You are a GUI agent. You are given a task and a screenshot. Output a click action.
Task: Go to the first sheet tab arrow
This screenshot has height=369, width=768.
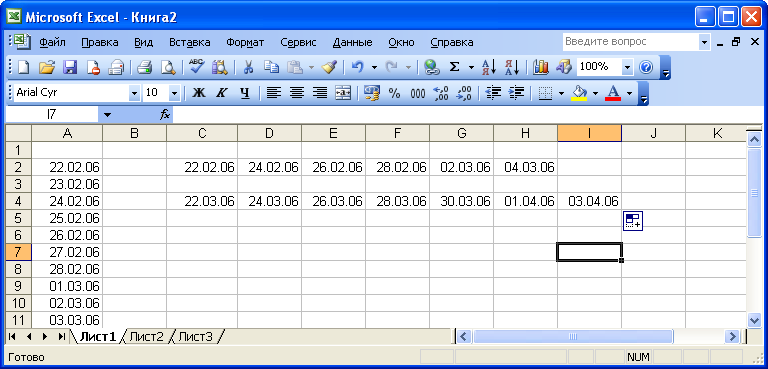coord(12,337)
